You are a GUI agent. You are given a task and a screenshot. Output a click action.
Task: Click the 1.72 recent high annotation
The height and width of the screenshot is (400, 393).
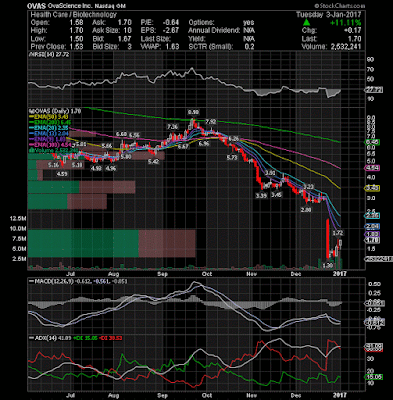[x=338, y=233]
